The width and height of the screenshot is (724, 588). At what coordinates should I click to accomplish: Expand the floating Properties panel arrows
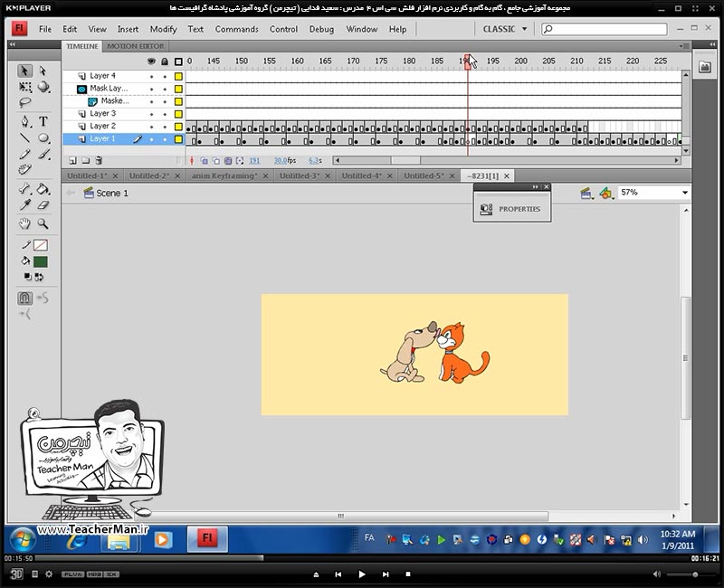click(535, 187)
